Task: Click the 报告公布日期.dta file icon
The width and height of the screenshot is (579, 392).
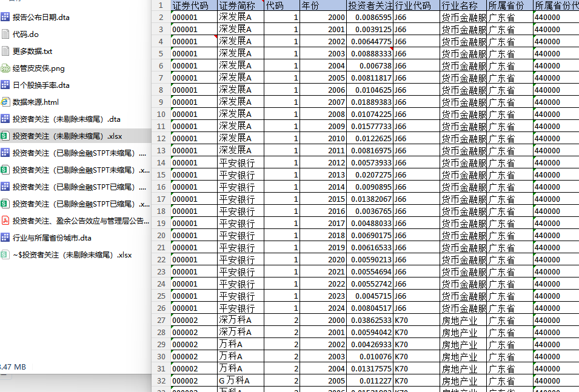Action: pyautogui.click(x=5, y=18)
